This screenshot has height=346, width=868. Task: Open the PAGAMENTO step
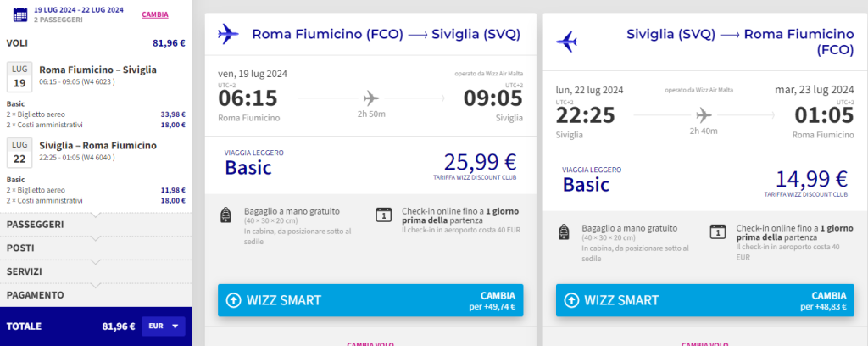point(96,295)
